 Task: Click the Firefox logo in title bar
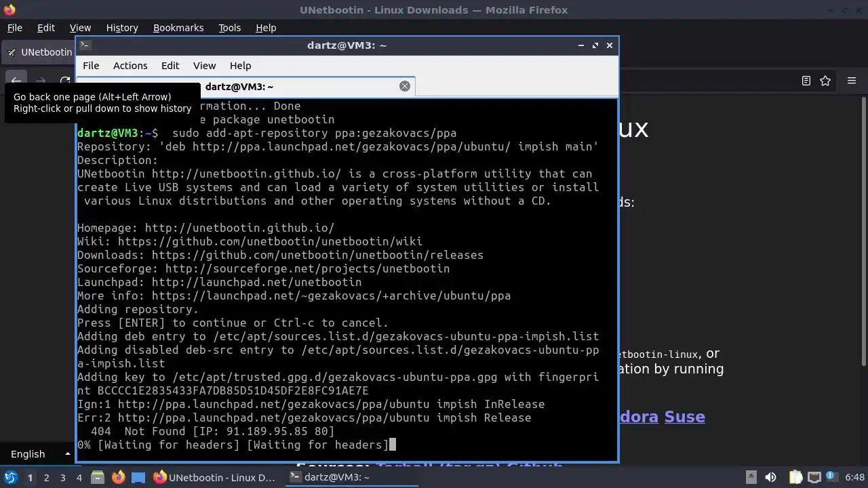tap(9, 9)
